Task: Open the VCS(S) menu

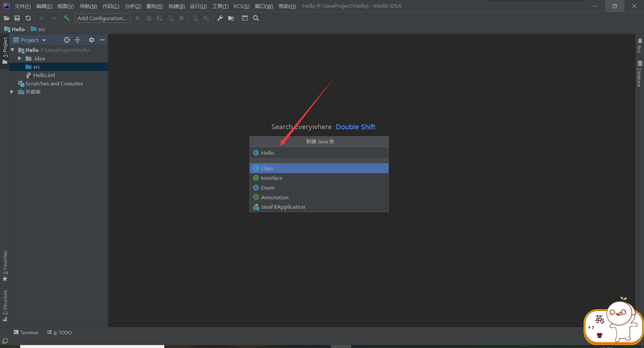Action: (241, 6)
